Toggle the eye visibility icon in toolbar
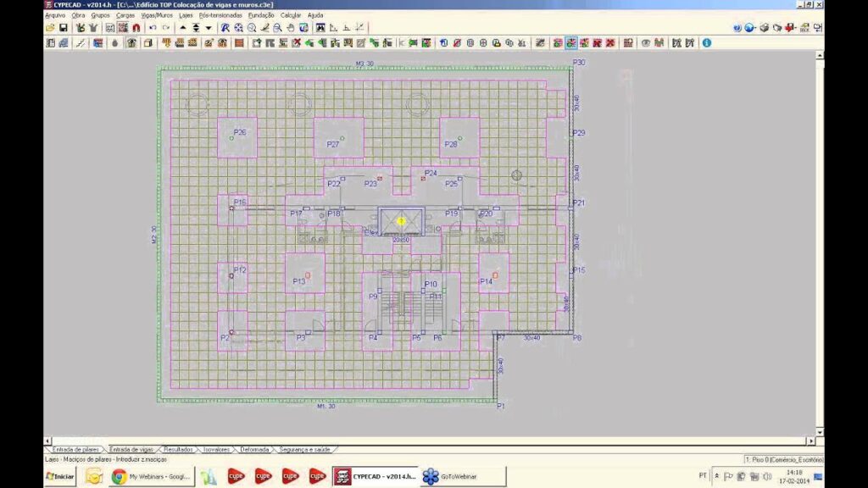This screenshot has width=868, height=488. (646, 42)
